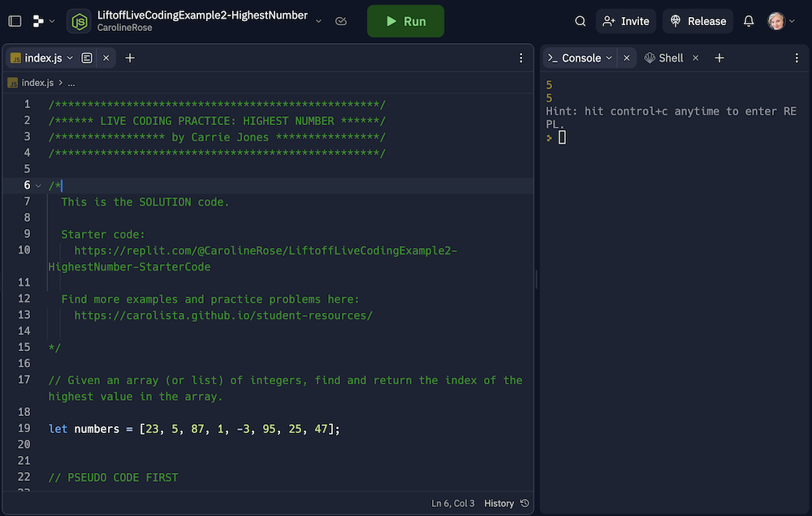
Task: Click the cloud sync status icon
Action: click(x=341, y=21)
